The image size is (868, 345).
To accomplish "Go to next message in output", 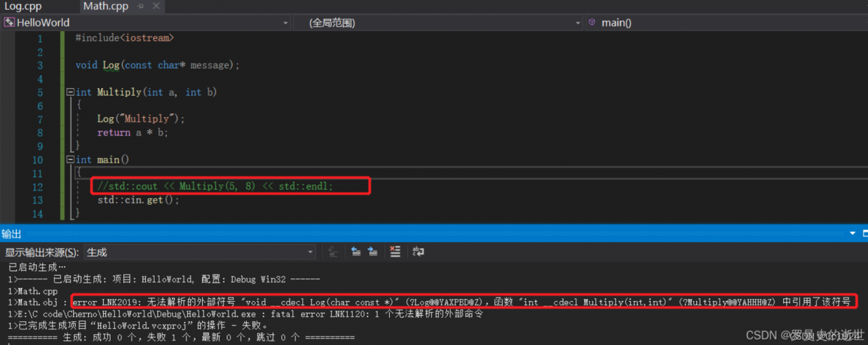I will [x=372, y=252].
